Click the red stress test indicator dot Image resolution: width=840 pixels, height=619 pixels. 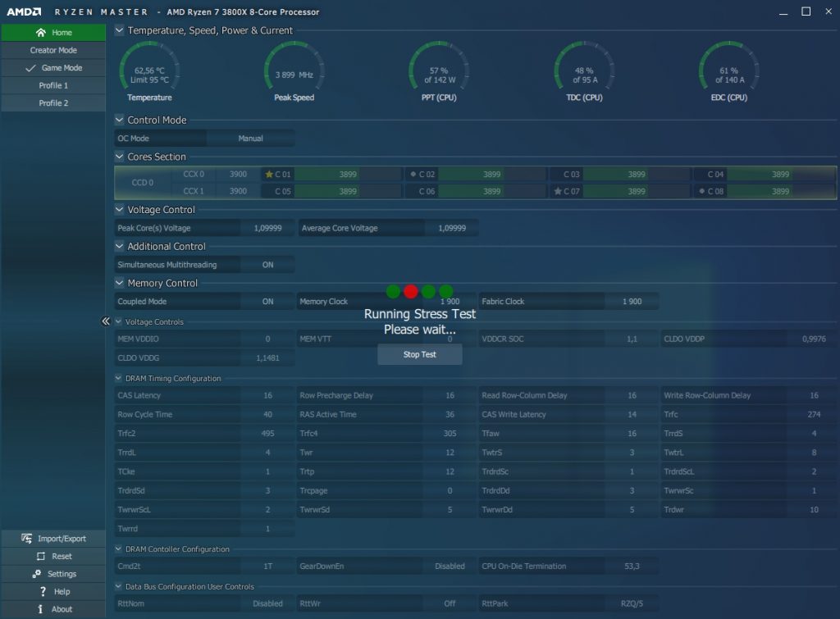(x=411, y=291)
